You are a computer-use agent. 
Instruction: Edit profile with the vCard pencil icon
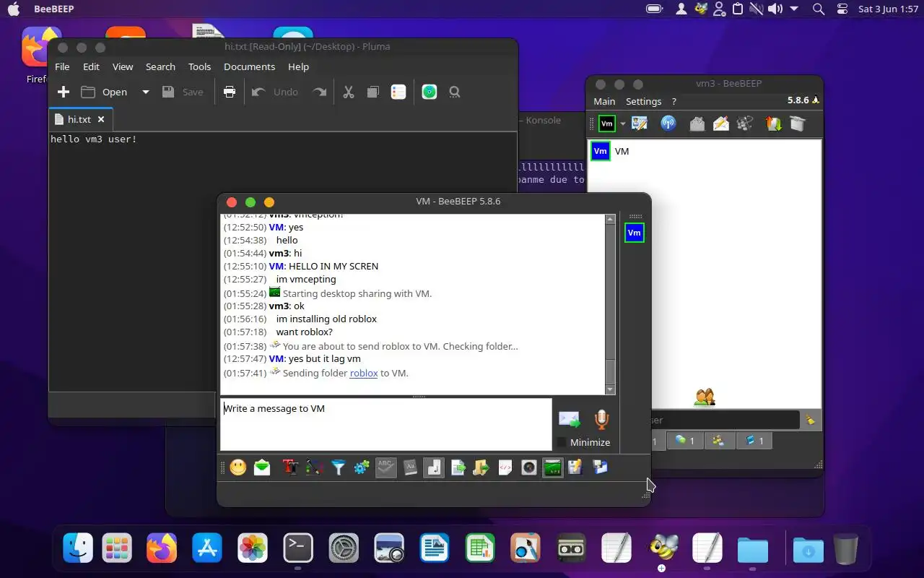[x=640, y=124]
